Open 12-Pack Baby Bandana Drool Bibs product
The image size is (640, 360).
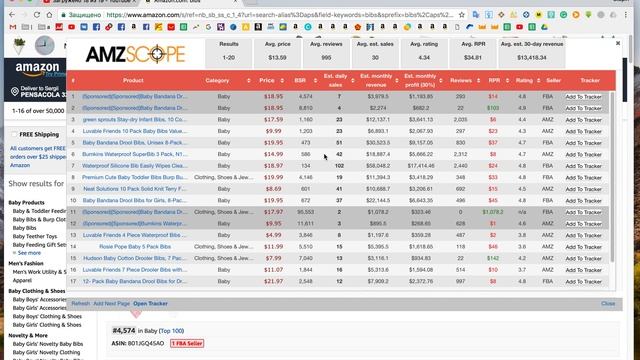135,282
